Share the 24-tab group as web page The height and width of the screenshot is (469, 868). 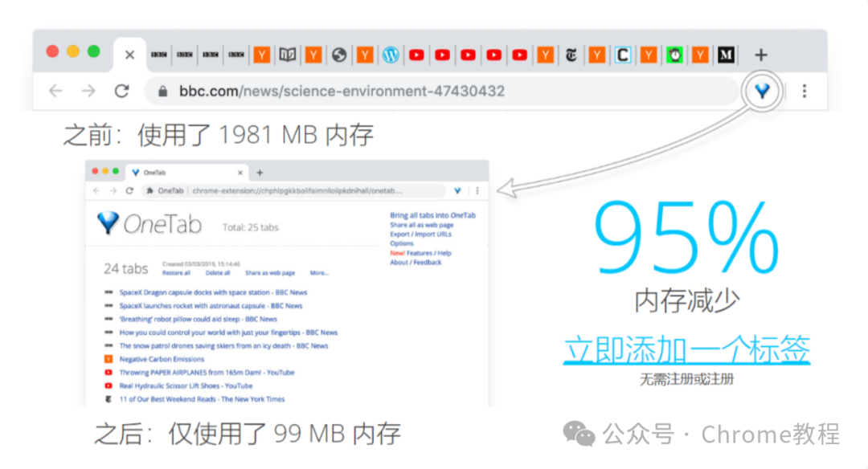(x=270, y=273)
